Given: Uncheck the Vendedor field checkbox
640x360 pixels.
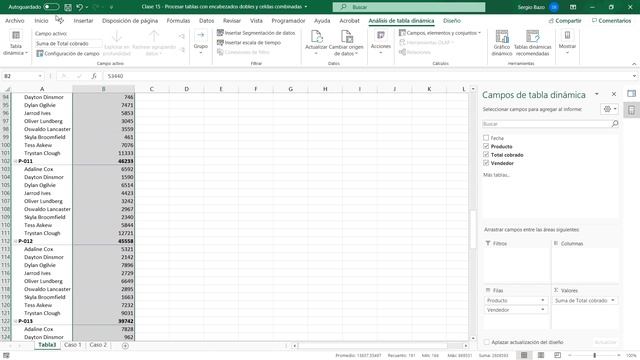Looking at the screenshot, I should [x=486, y=163].
